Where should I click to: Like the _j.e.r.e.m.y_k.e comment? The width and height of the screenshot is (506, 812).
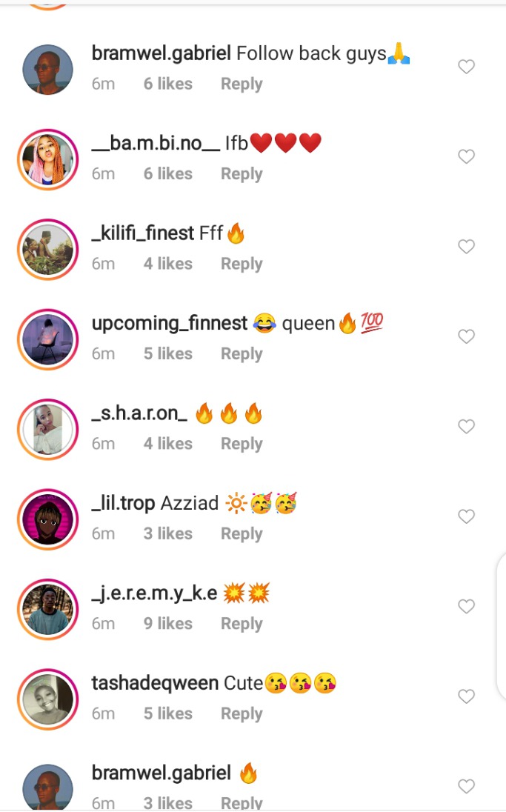pos(466,607)
